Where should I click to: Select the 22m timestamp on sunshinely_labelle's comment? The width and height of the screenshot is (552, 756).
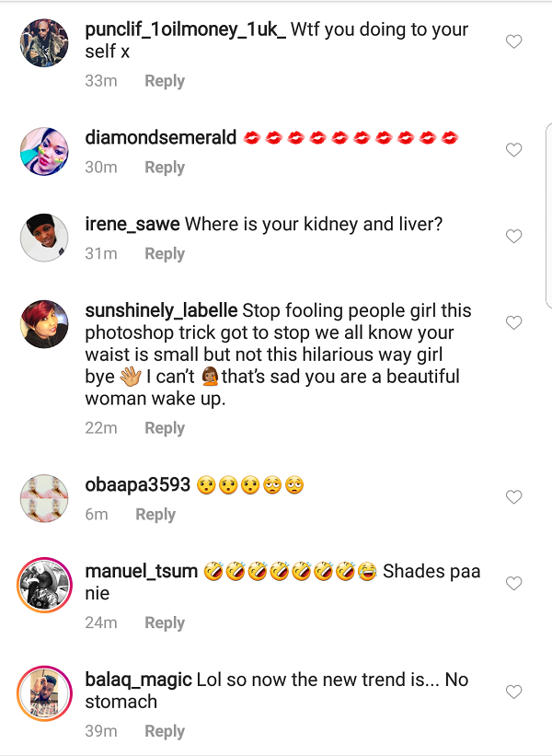[x=101, y=427]
